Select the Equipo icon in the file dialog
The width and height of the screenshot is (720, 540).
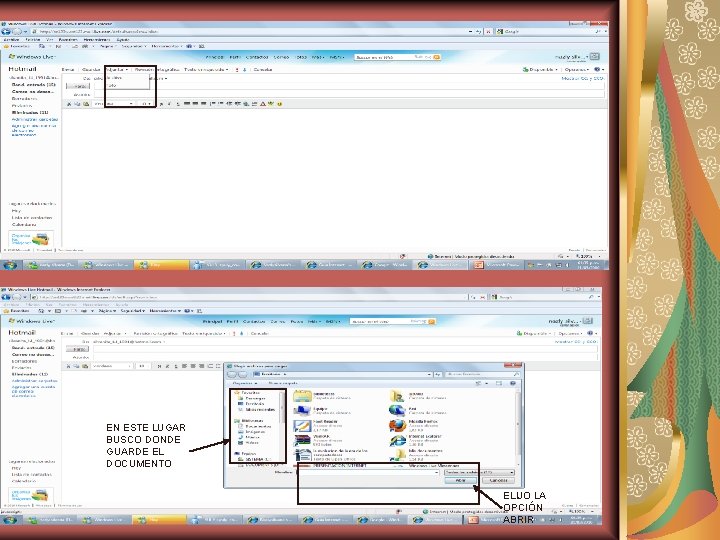click(x=302, y=411)
